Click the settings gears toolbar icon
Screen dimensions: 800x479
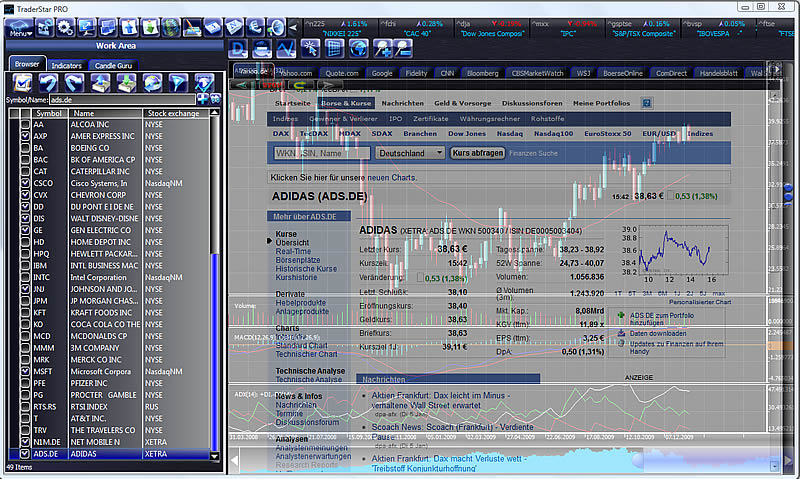65,27
